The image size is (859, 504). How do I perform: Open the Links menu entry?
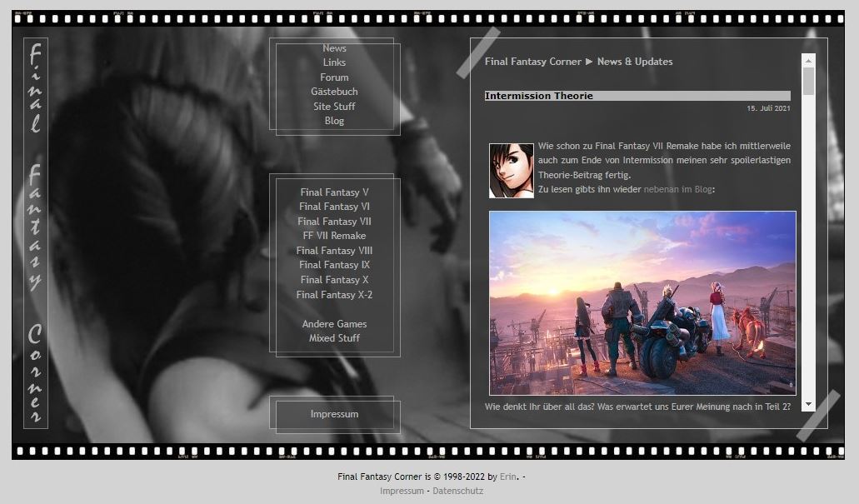pos(334,62)
